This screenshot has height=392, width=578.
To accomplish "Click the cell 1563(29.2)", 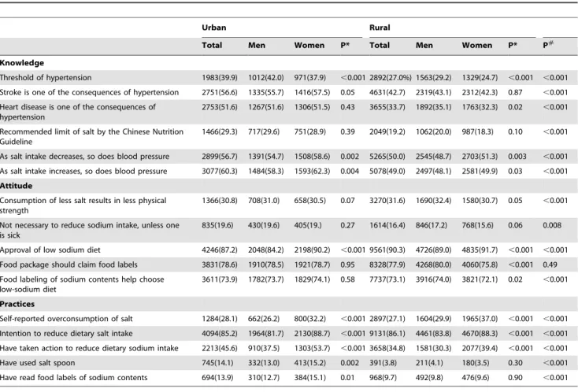I will click(x=433, y=78).
